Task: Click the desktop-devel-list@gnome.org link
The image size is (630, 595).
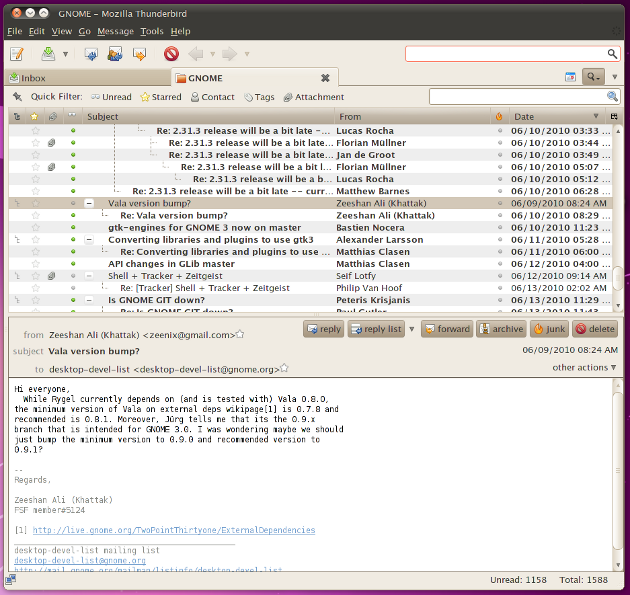Action: 80,560
